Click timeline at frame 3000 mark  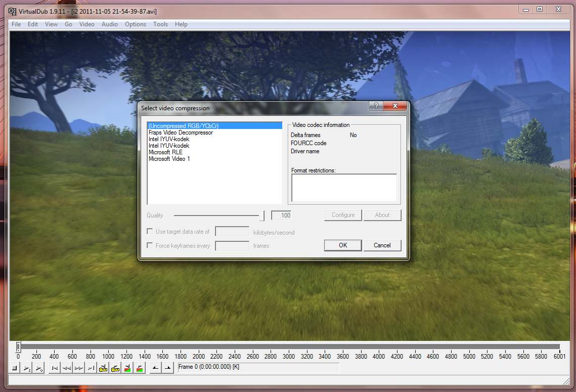point(288,356)
